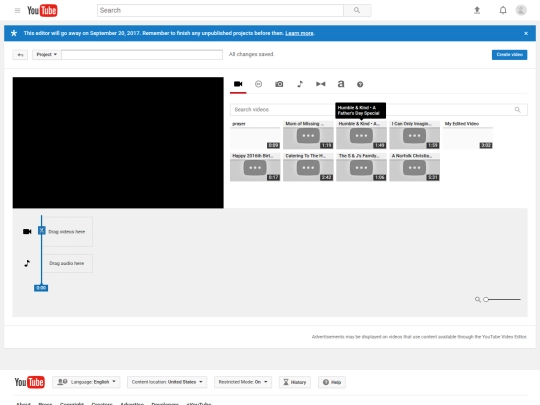Click the timeline audio track note icon
Screen dimensions: 540x405
27,263
